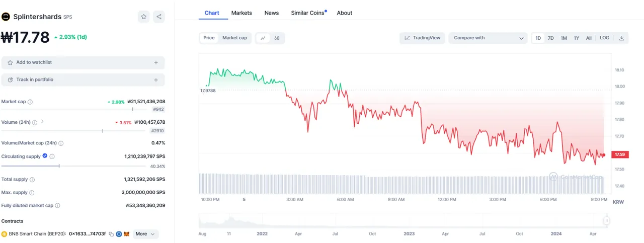
Task: Click the BNB Smart Chain coin icon
Action: 5,234
